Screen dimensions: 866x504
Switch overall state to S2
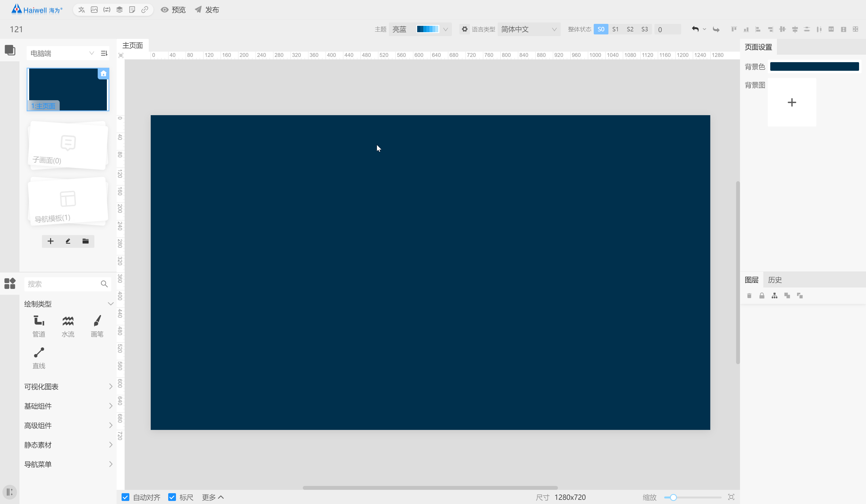630,29
